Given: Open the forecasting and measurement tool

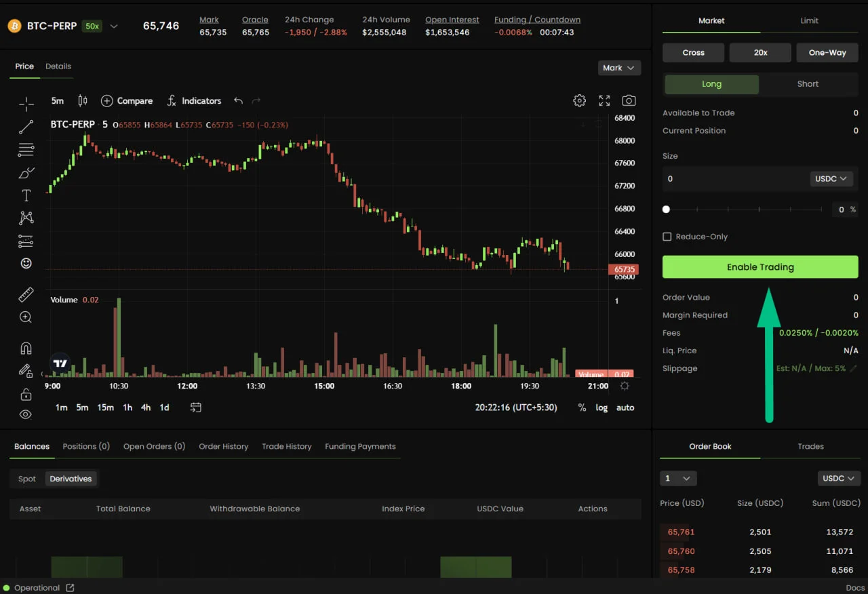Looking at the screenshot, I should pyautogui.click(x=26, y=241).
